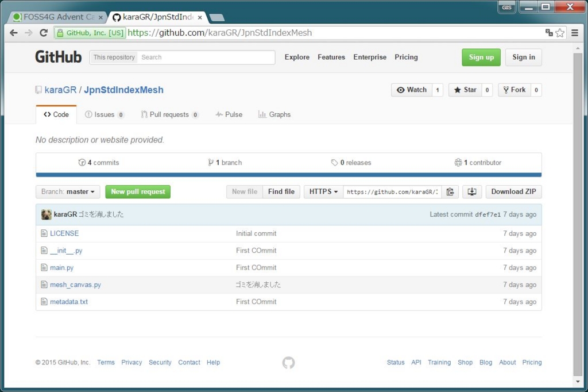This screenshot has height=392, width=588.
Task: Open the Pulse tab
Action: pos(229,114)
